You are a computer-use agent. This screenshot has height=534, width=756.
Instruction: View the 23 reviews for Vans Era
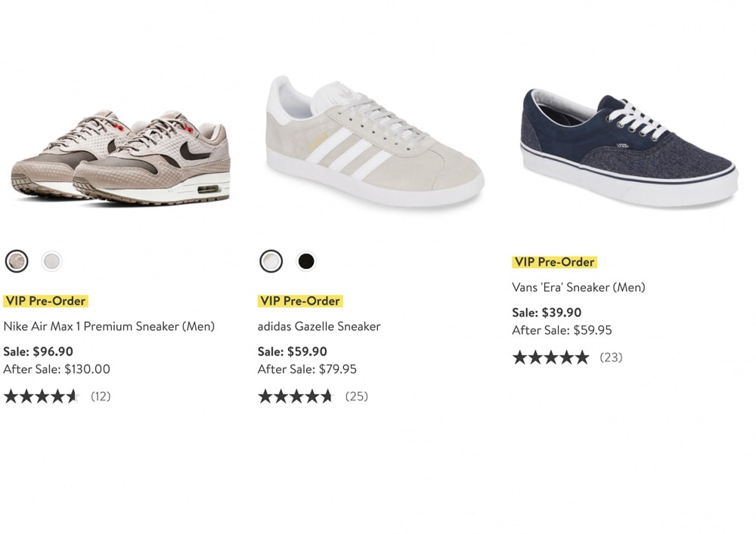click(x=611, y=358)
